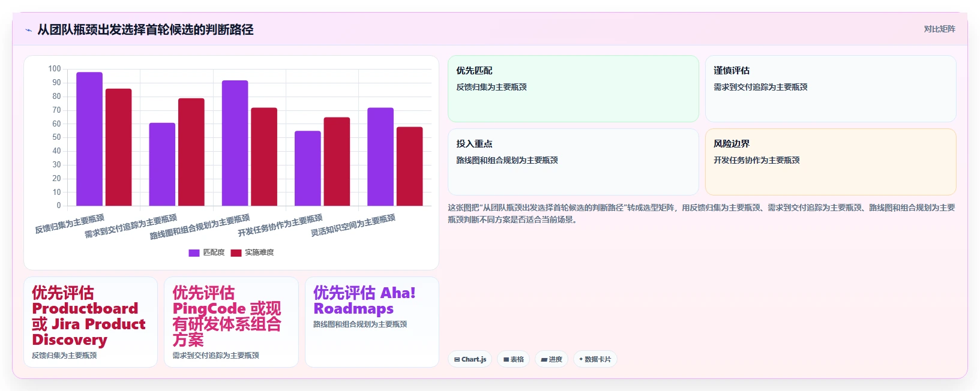
Task: Click the title 从团队瓶颈出发选择首轮候选的判断路径
Action: point(145,29)
